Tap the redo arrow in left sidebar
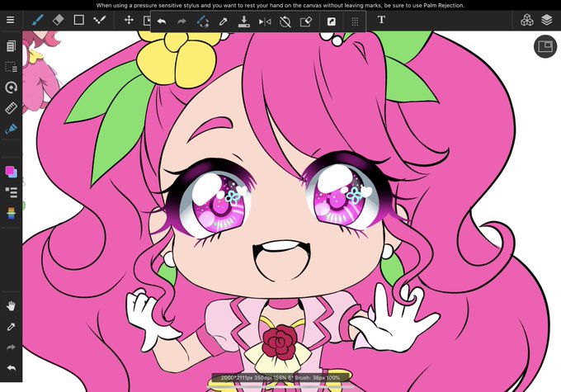This screenshot has height=392, width=561. pyautogui.click(x=11, y=347)
